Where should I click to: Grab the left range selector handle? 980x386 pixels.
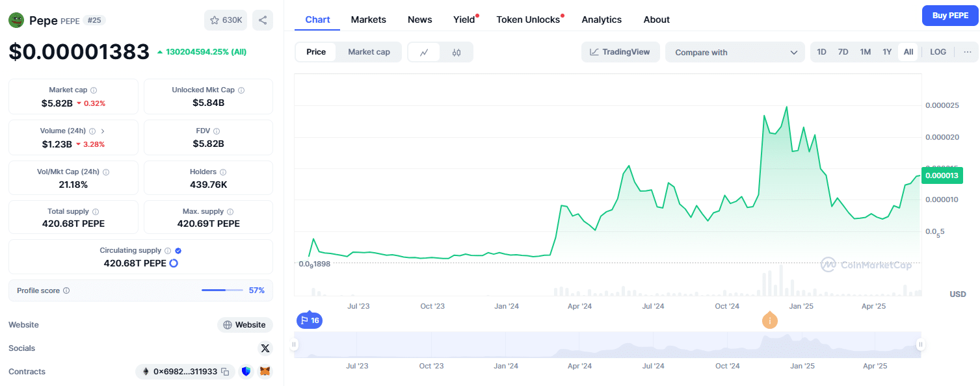point(294,344)
